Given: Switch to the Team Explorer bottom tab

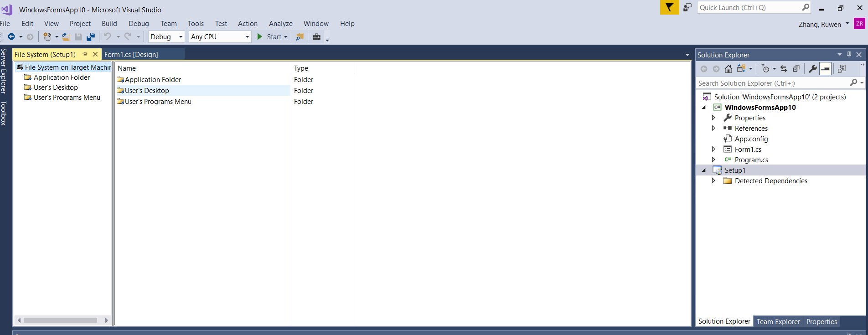Looking at the screenshot, I should [x=778, y=322].
